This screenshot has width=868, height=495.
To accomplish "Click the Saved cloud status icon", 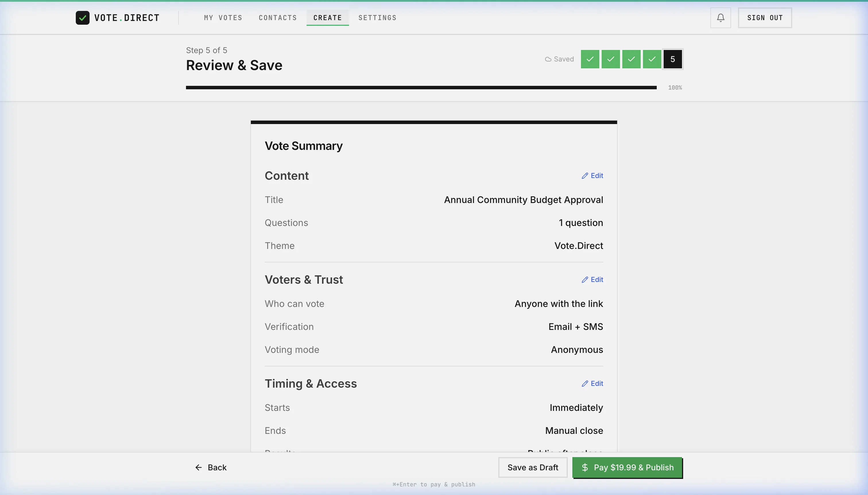I will pyautogui.click(x=548, y=59).
